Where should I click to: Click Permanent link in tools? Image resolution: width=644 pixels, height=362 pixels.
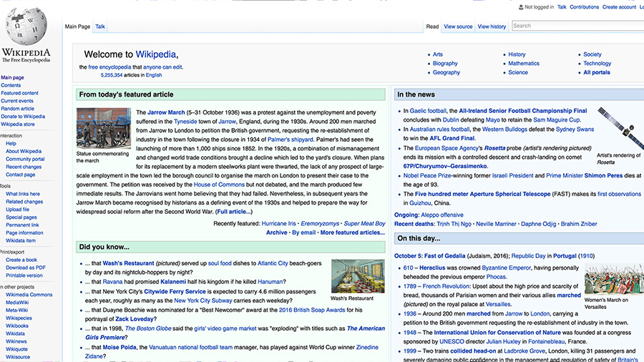(22, 225)
